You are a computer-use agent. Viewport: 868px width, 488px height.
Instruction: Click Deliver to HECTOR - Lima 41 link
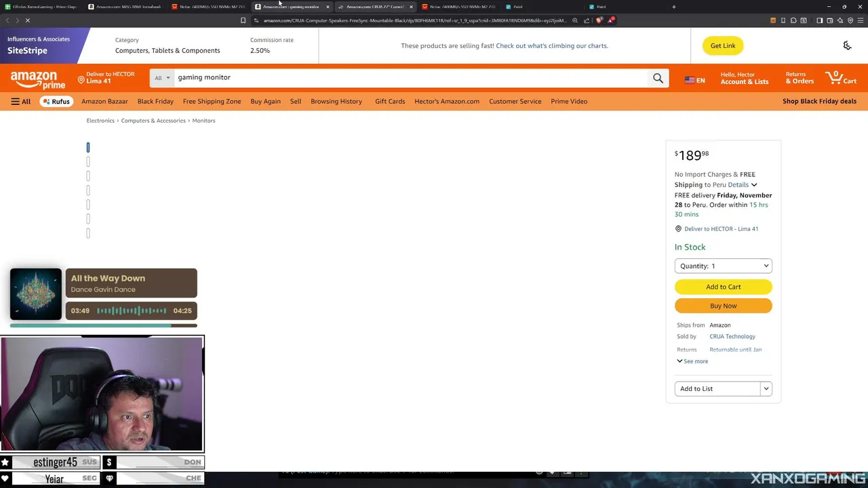[x=721, y=229]
